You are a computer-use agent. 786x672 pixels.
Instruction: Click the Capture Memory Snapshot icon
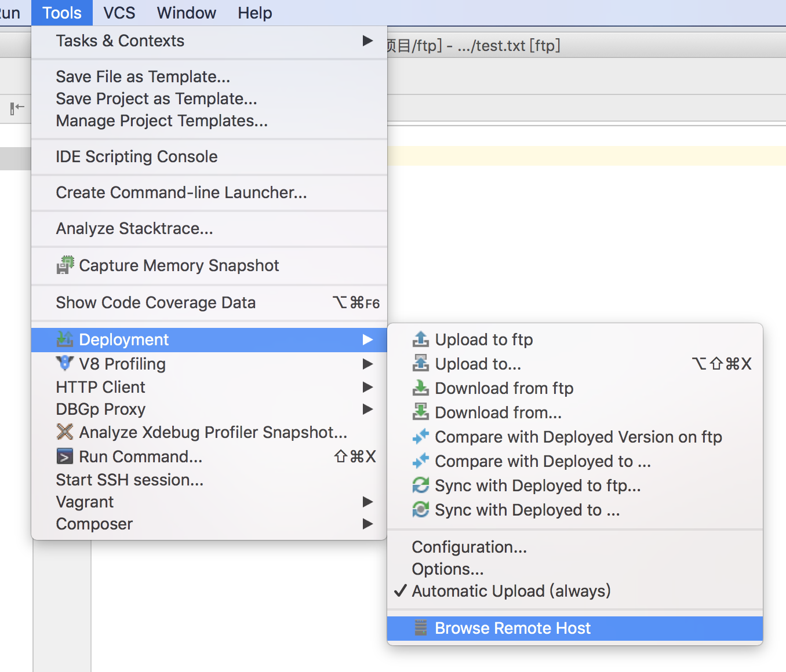[65, 265]
